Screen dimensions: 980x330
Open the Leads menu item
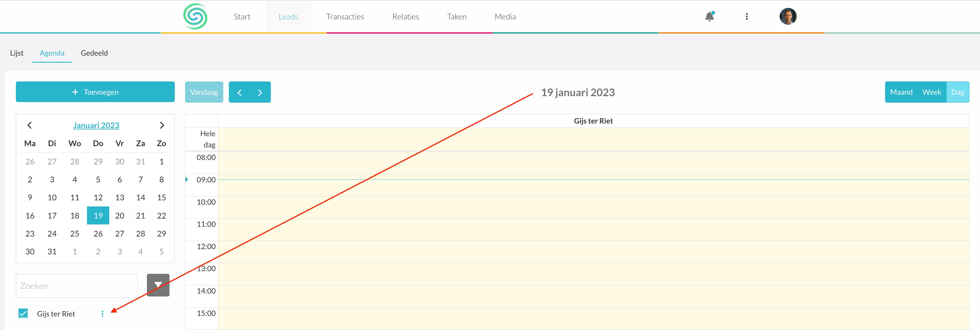pyautogui.click(x=288, y=17)
